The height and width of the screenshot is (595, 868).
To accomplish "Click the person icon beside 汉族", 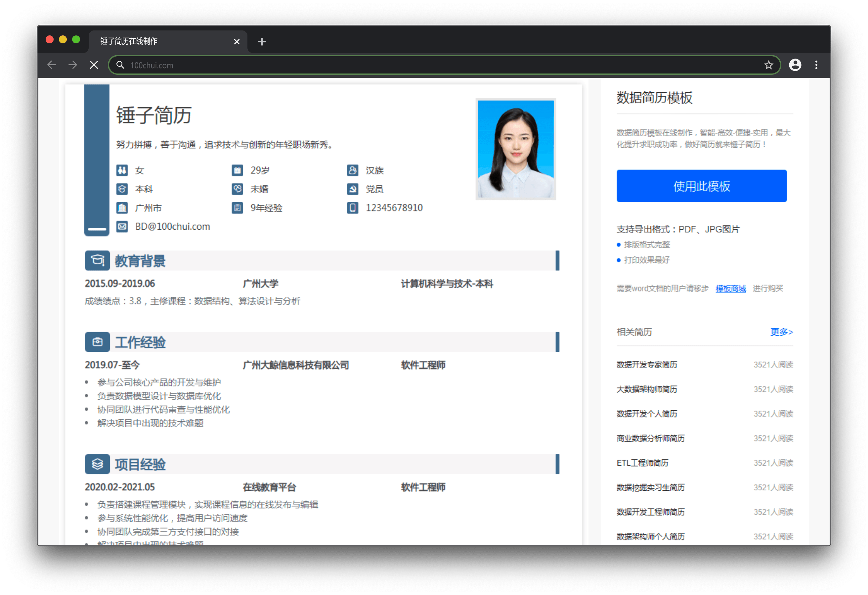I will (353, 170).
